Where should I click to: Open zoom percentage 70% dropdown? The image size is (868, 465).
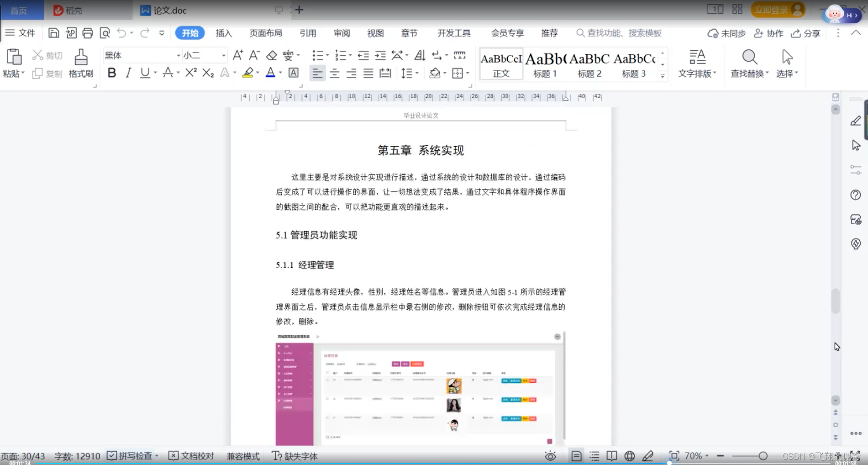coord(697,456)
